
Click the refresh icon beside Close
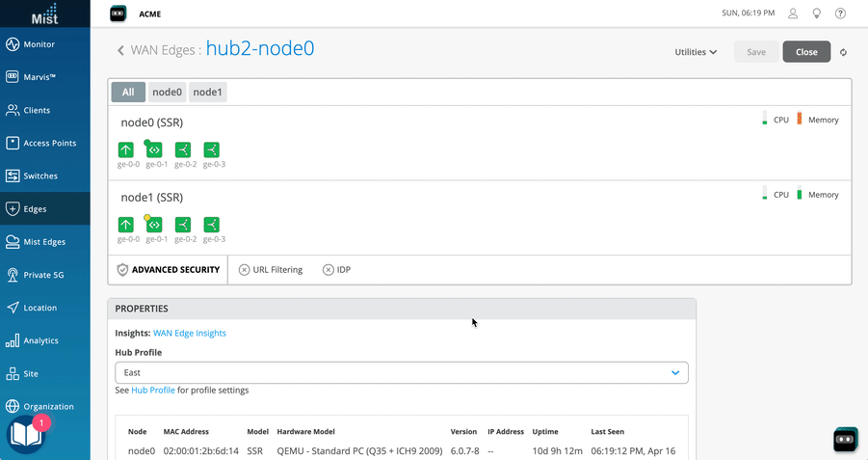(x=844, y=52)
